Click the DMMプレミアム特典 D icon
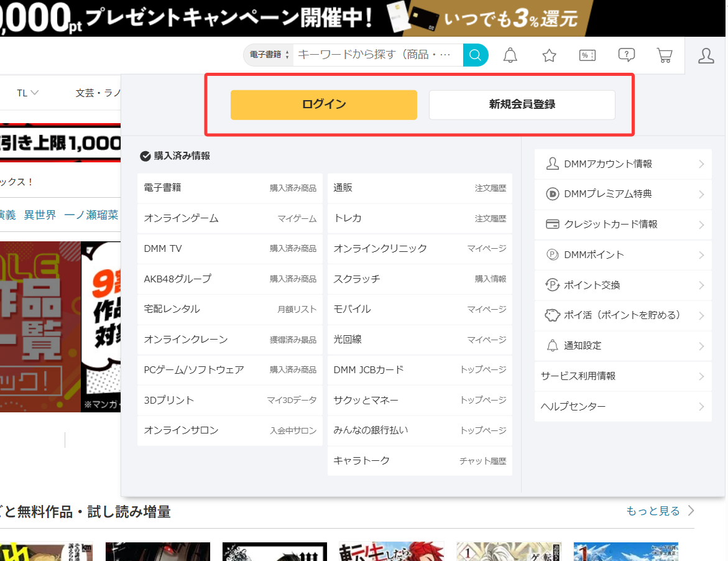Screen dimensions: 728x561 point(552,194)
